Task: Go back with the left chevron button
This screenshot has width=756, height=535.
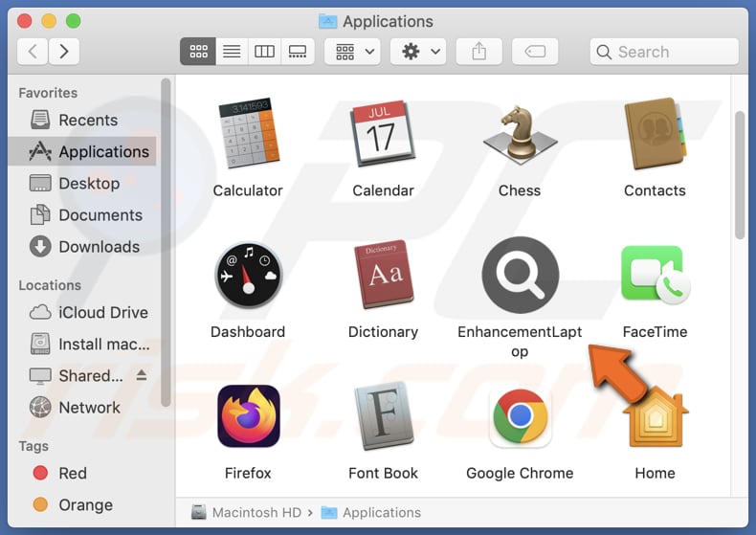Action: click(x=33, y=51)
